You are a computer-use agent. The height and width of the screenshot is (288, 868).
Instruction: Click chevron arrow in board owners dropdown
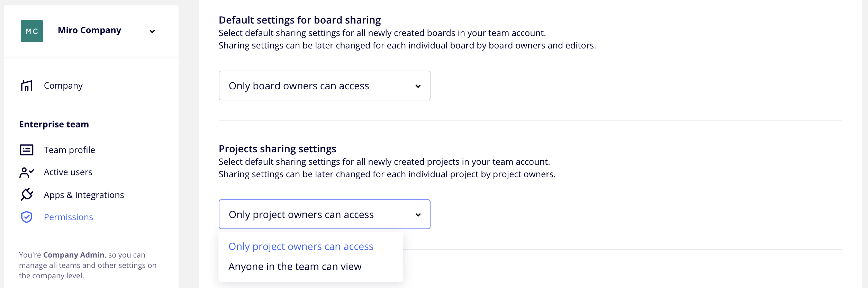coord(418,86)
